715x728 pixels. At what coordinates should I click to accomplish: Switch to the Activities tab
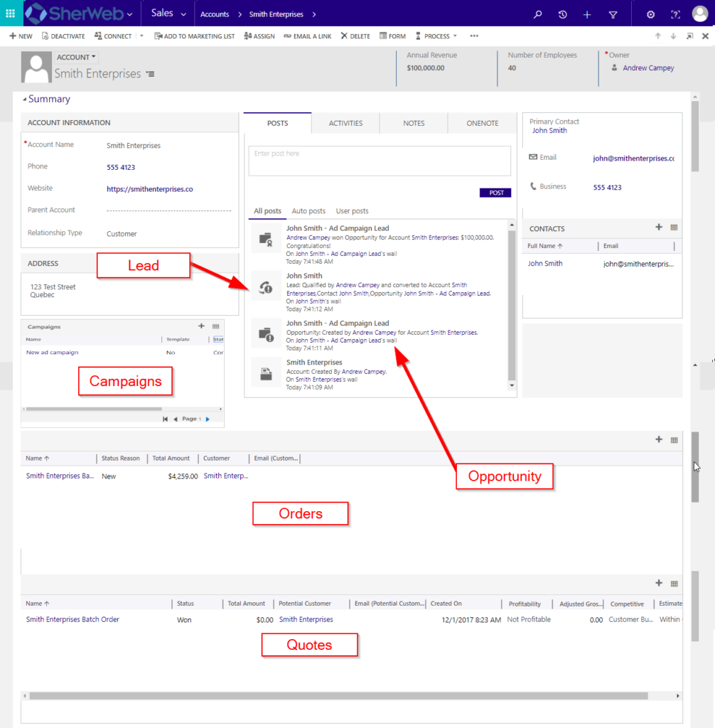(x=345, y=123)
